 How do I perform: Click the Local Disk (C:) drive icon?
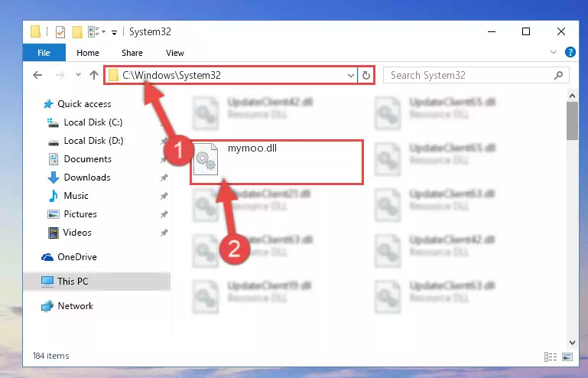tap(53, 122)
